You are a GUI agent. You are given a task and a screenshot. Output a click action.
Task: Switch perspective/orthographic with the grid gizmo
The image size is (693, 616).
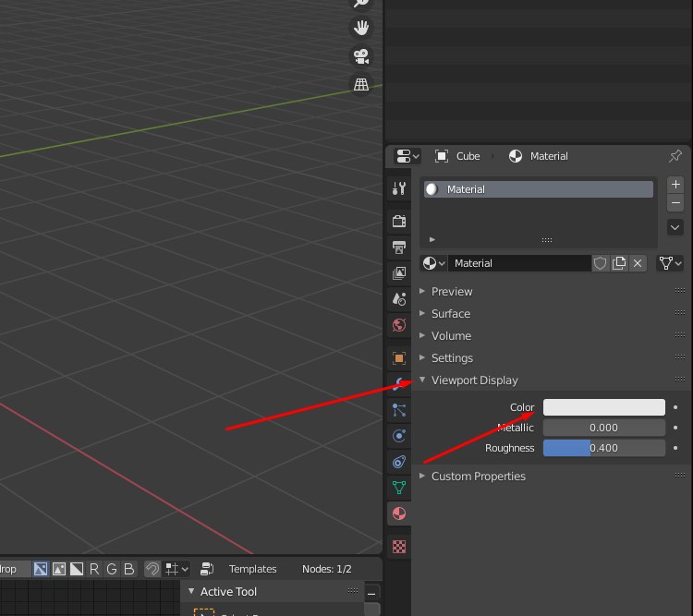361,84
